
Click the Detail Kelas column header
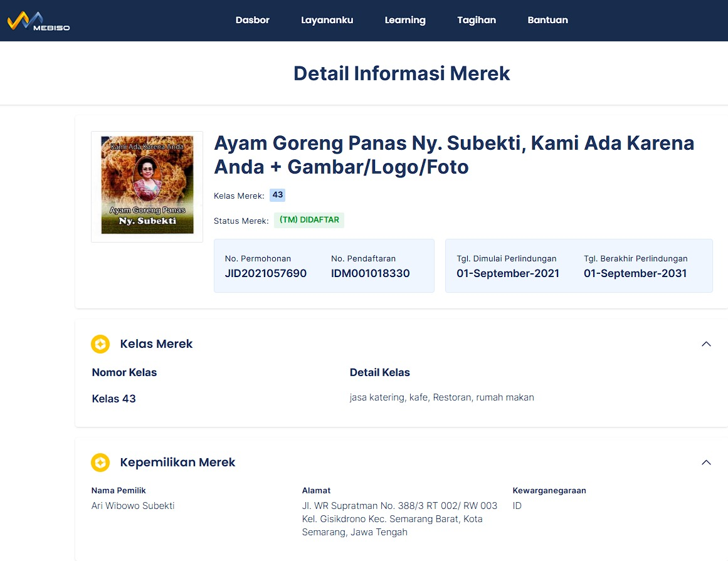380,372
